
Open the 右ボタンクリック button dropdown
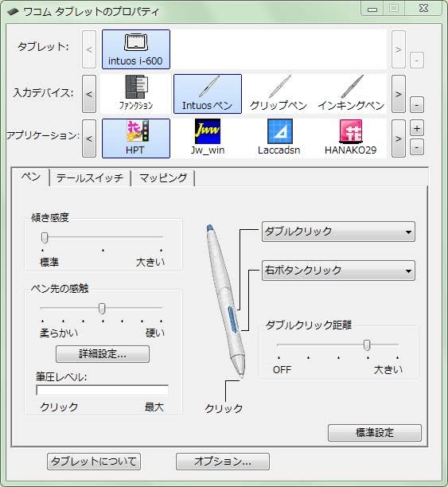[x=338, y=271]
